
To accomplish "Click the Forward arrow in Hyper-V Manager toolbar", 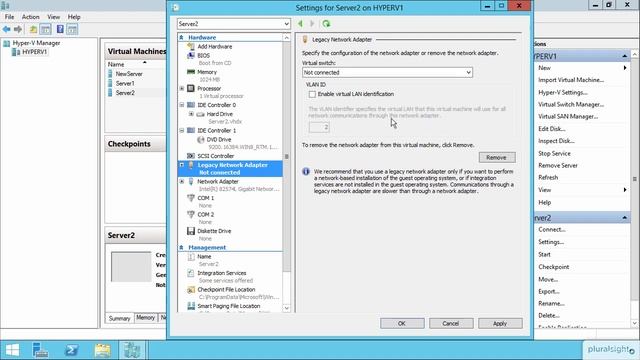I will [18, 29].
